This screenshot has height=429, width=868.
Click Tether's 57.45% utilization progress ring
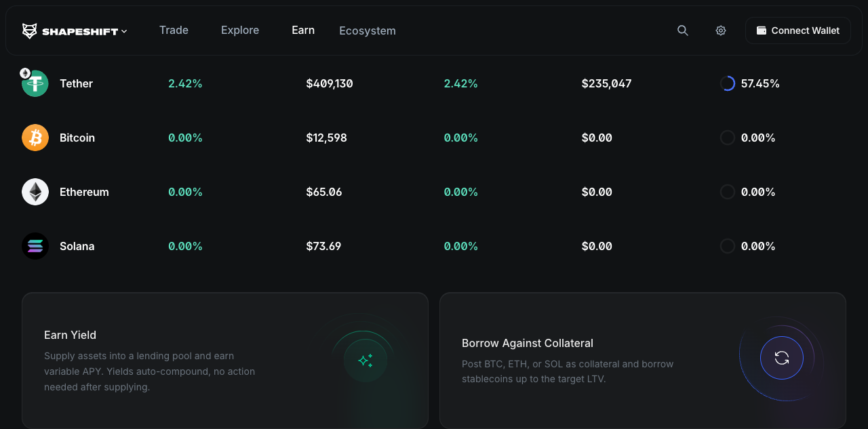click(728, 83)
